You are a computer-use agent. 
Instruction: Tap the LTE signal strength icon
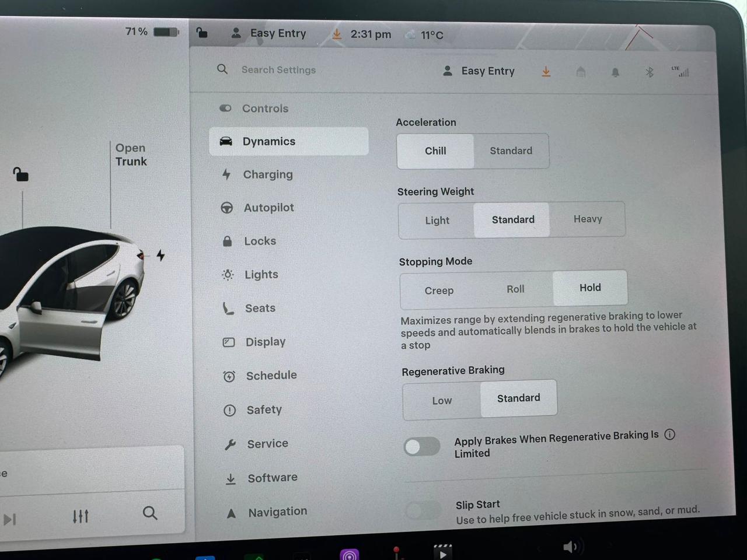tap(680, 72)
